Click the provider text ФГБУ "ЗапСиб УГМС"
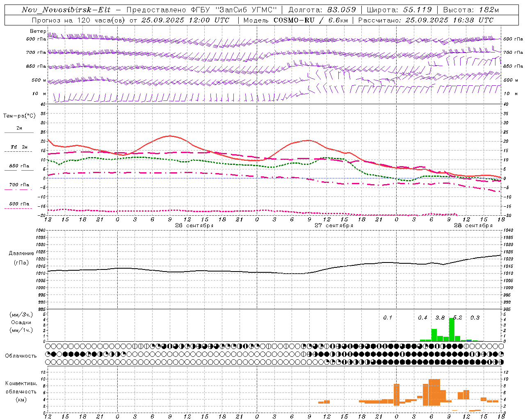Viewport: 525px width, 420px height. tap(234, 10)
